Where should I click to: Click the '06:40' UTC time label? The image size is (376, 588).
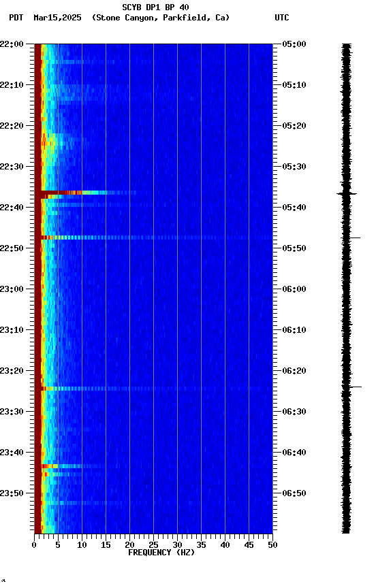[x=294, y=453]
